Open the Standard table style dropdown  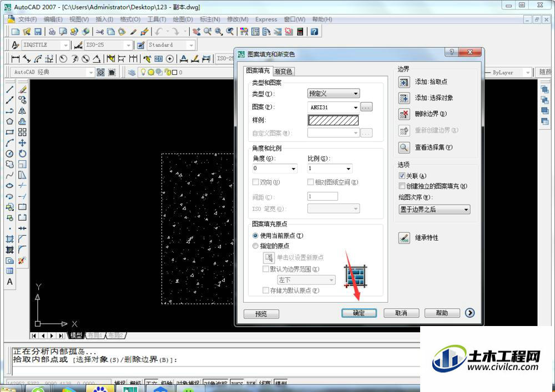[191, 45]
